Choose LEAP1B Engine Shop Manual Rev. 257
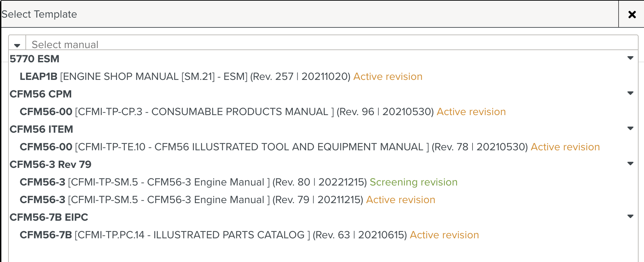This screenshot has width=644, height=262. pos(221,77)
